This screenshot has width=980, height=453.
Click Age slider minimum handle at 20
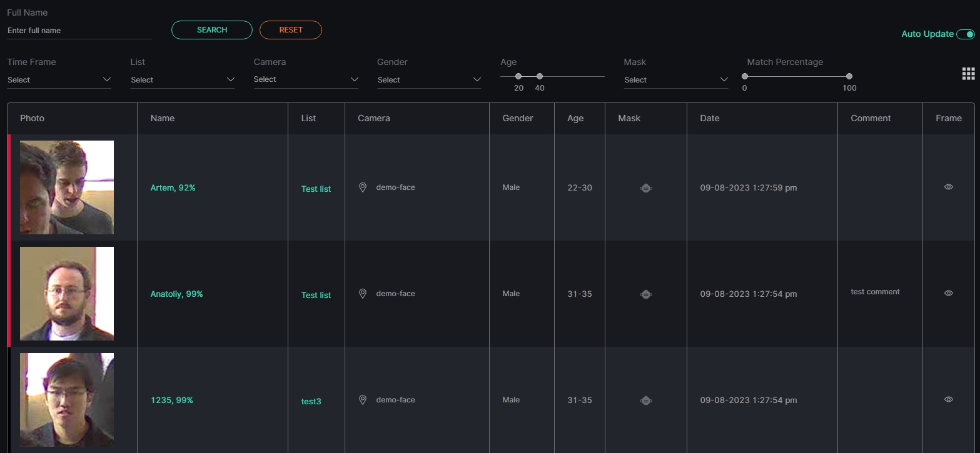(x=518, y=76)
